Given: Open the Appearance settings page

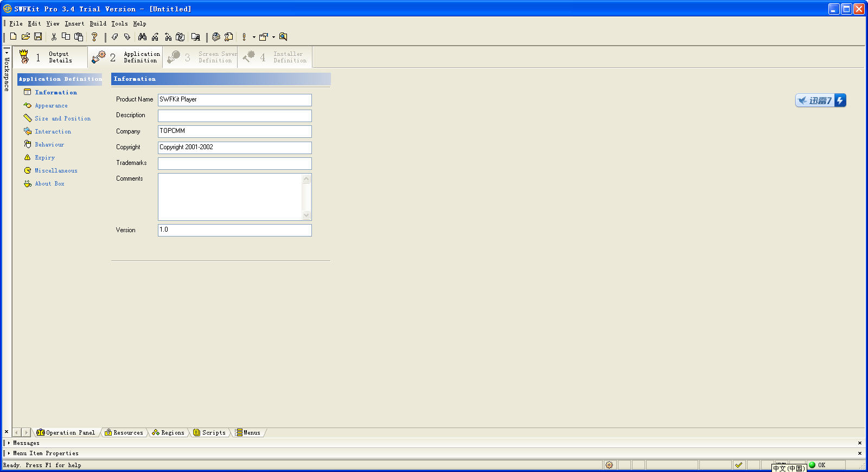Looking at the screenshot, I should (x=51, y=106).
